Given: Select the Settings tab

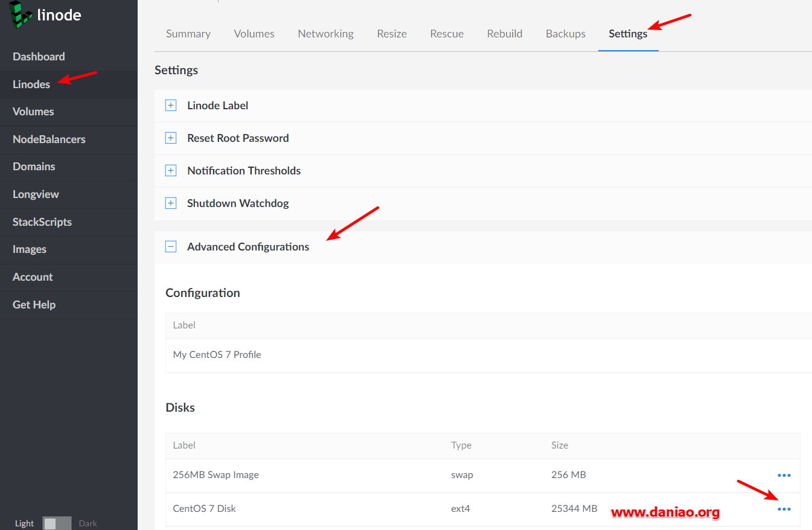Looking at the screenshot, I should point(628,34).
